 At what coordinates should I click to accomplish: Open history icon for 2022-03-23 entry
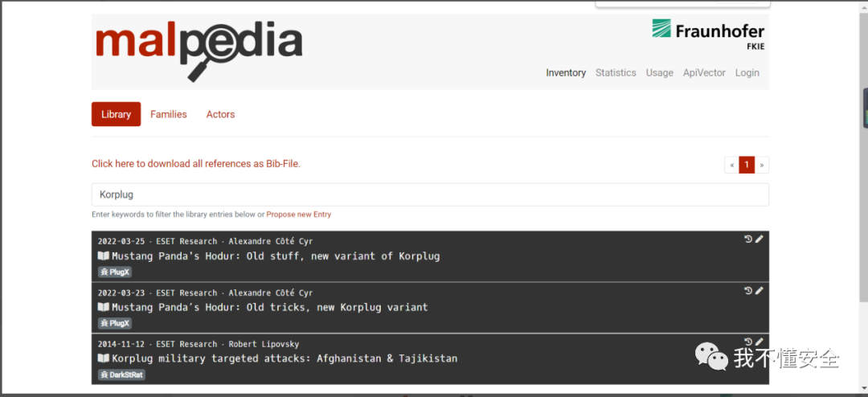coord(748,290)
